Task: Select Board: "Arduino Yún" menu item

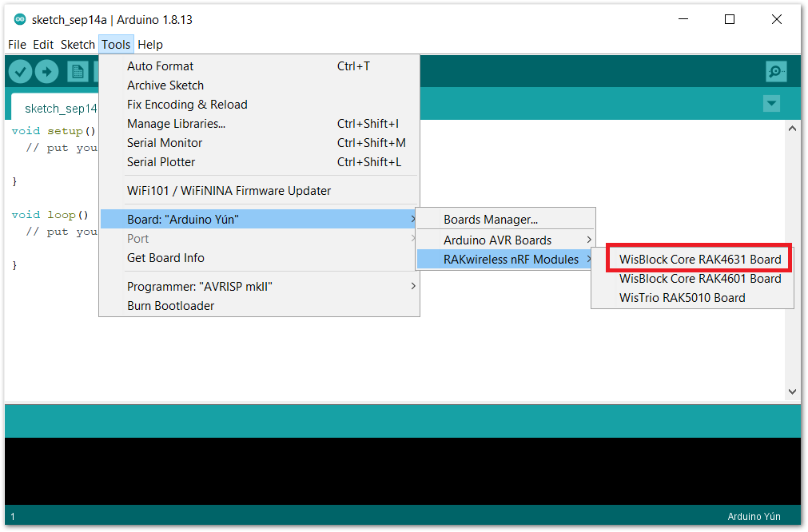Action: (259, 219)
